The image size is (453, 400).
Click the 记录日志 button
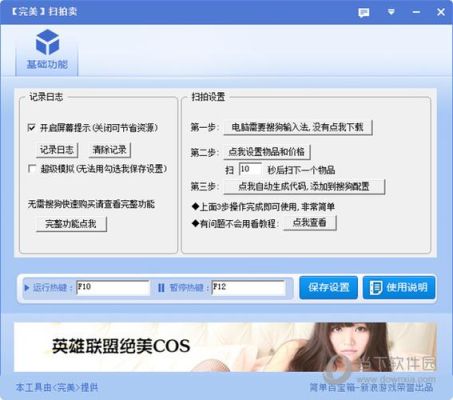click(x=57, y=150)
